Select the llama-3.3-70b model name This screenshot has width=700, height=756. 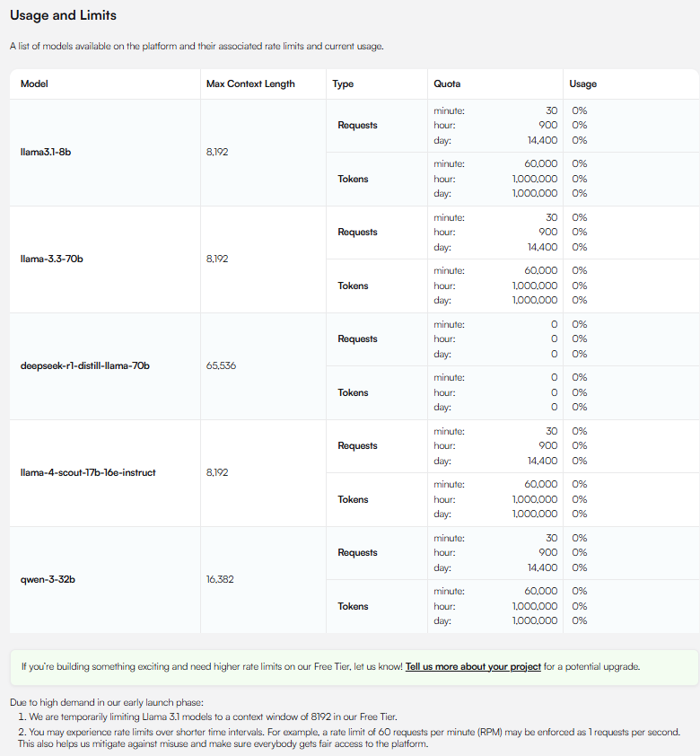[x=51, y=259]
